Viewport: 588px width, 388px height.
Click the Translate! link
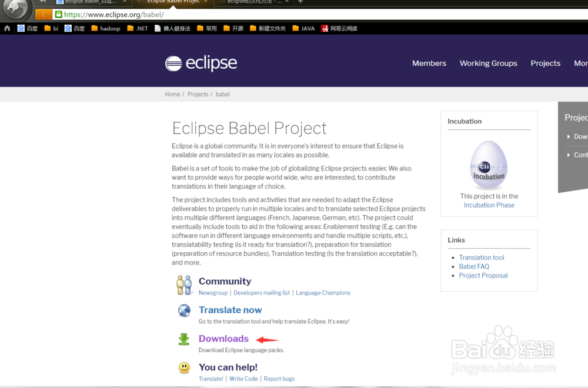click(211, 379)
